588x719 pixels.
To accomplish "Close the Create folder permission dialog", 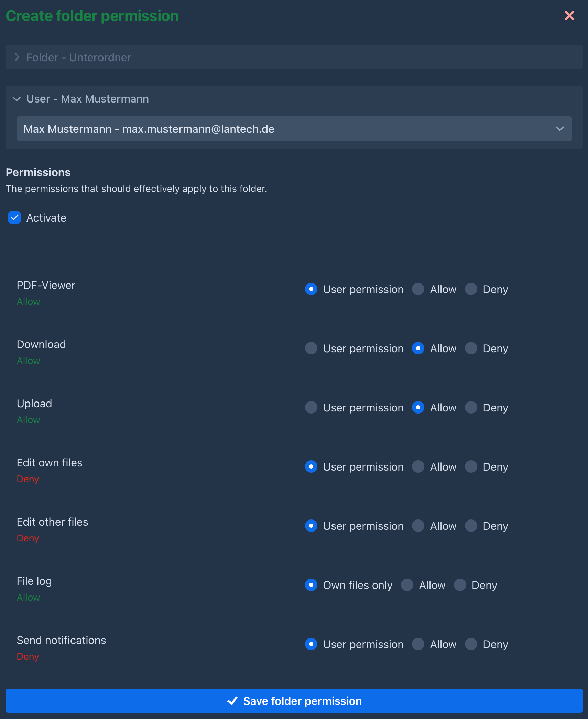I will [569, 15].
